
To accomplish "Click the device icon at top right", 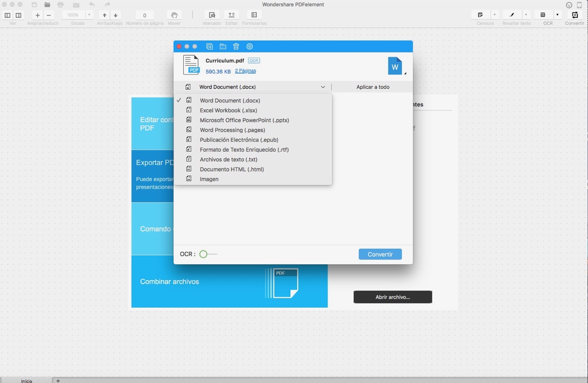I will coord(579,5).
